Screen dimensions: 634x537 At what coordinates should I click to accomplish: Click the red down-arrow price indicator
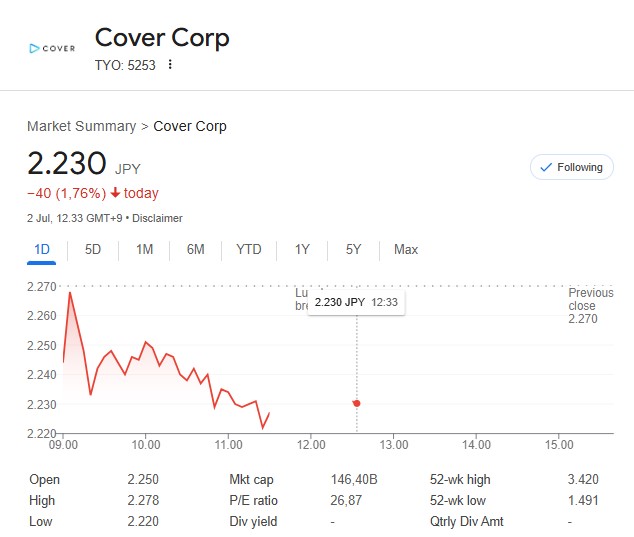(116, 193)
